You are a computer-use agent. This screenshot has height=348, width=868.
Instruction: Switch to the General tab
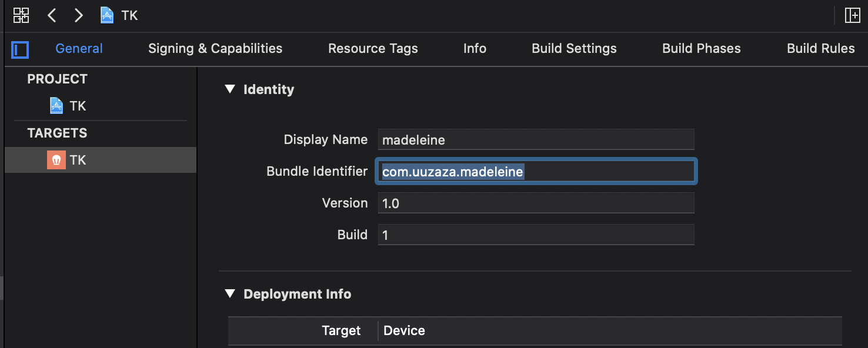79,49
